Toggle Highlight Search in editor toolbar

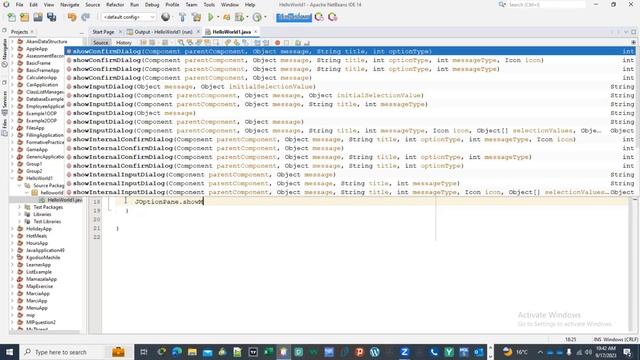207,42
